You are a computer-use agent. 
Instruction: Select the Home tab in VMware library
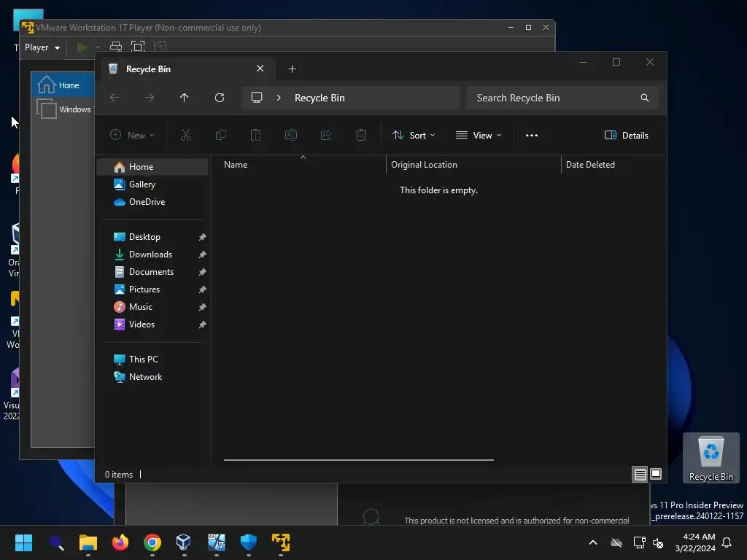(63, 85)
